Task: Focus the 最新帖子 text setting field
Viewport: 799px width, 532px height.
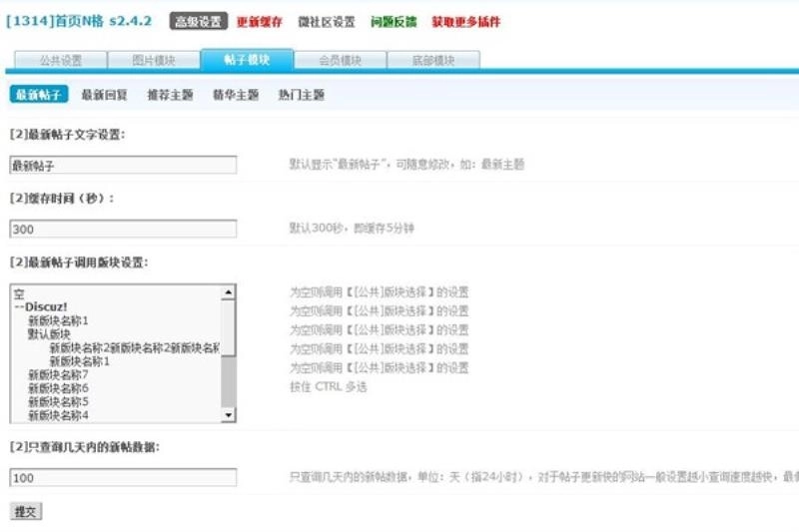Action: pyautogui.click(x=123, y=165)
